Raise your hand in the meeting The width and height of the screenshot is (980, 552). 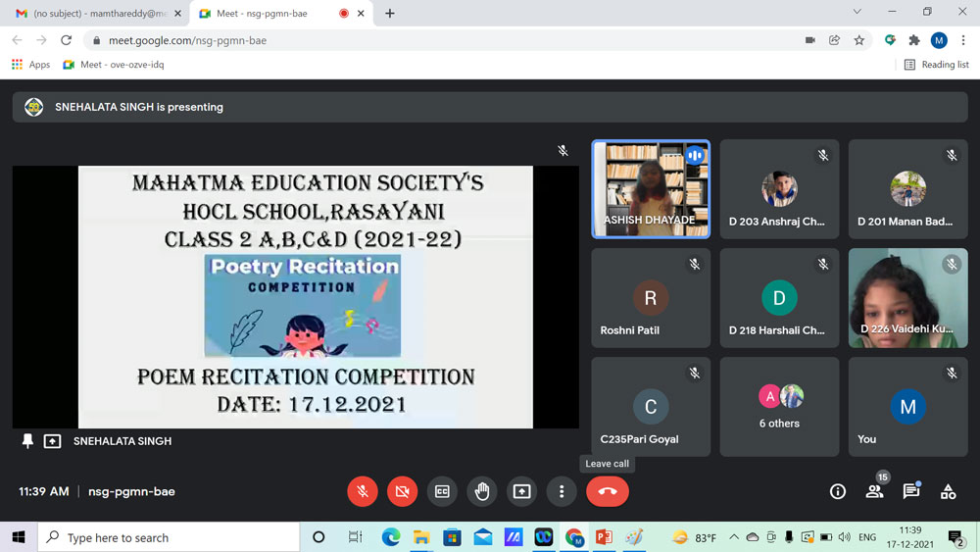click(482, 491)
